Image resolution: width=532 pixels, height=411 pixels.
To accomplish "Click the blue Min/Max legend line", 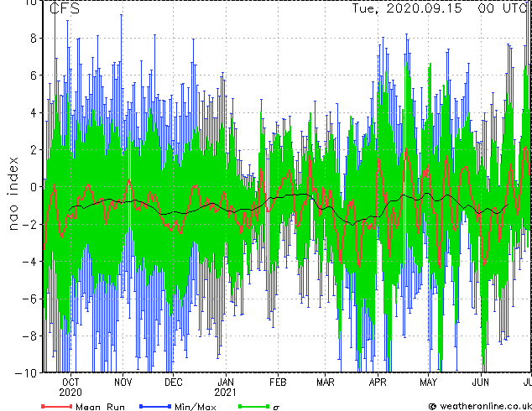I will [155, 406].
